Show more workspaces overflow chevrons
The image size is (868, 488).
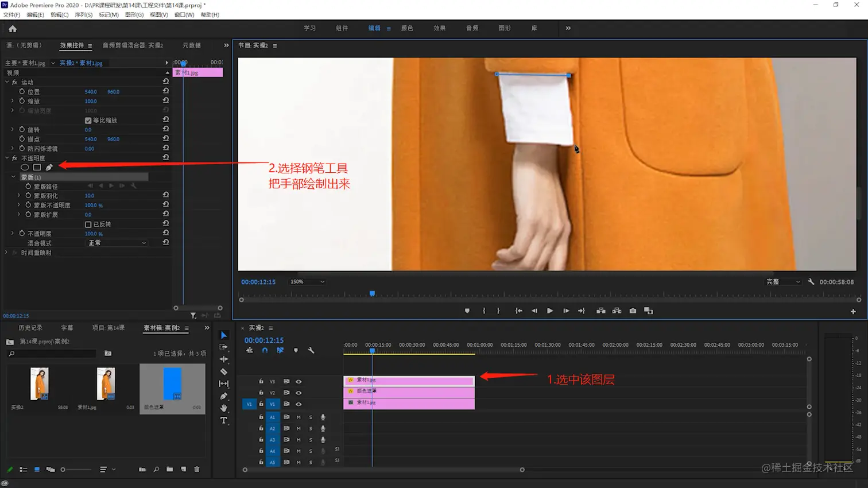(x=568, y=28)
